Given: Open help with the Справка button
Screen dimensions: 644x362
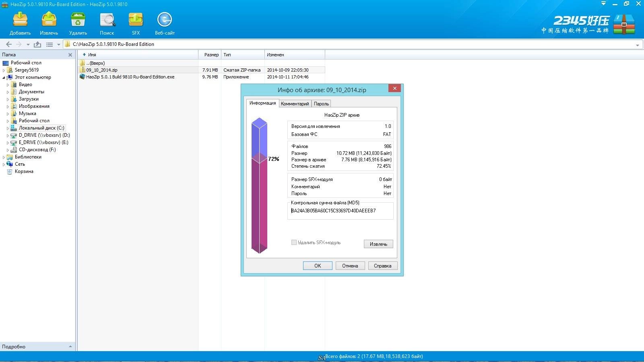Looking at the screenshot, I should click(x=382, y=266).
